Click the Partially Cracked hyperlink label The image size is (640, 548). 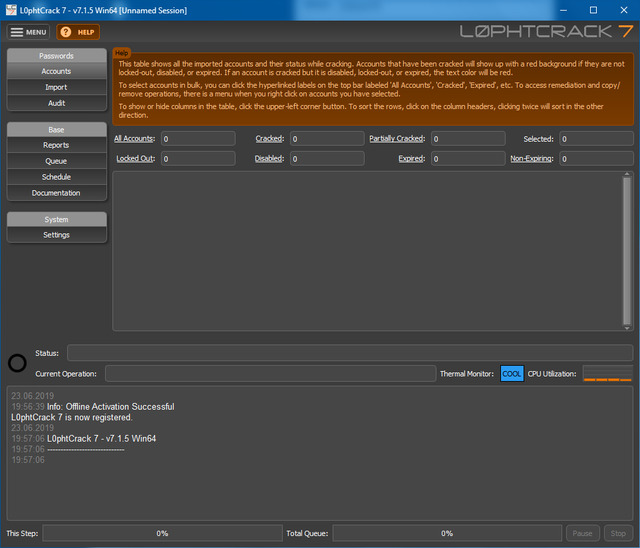[397, 139]
